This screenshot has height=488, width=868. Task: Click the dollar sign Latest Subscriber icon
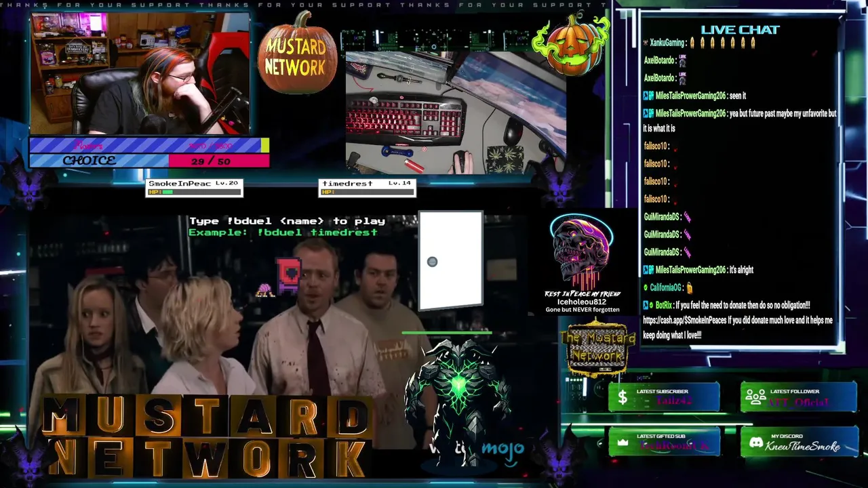[x=623, y=399]
